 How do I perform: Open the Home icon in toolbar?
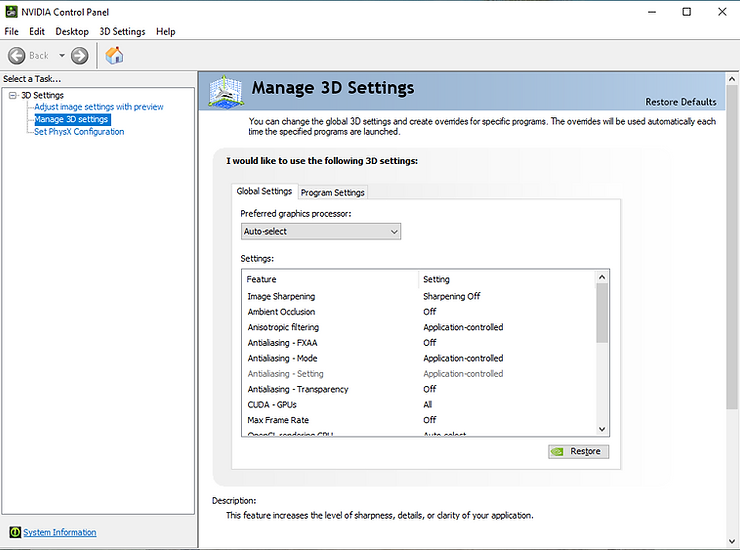114,56
